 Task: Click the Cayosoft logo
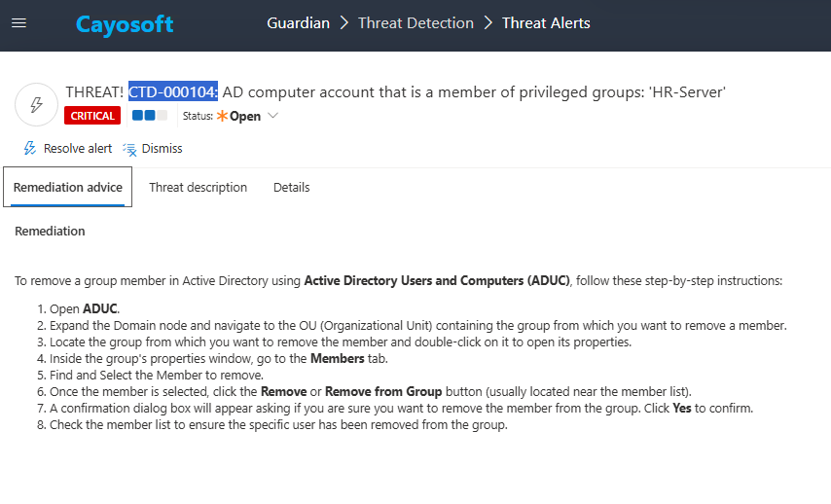click(125, 24)
